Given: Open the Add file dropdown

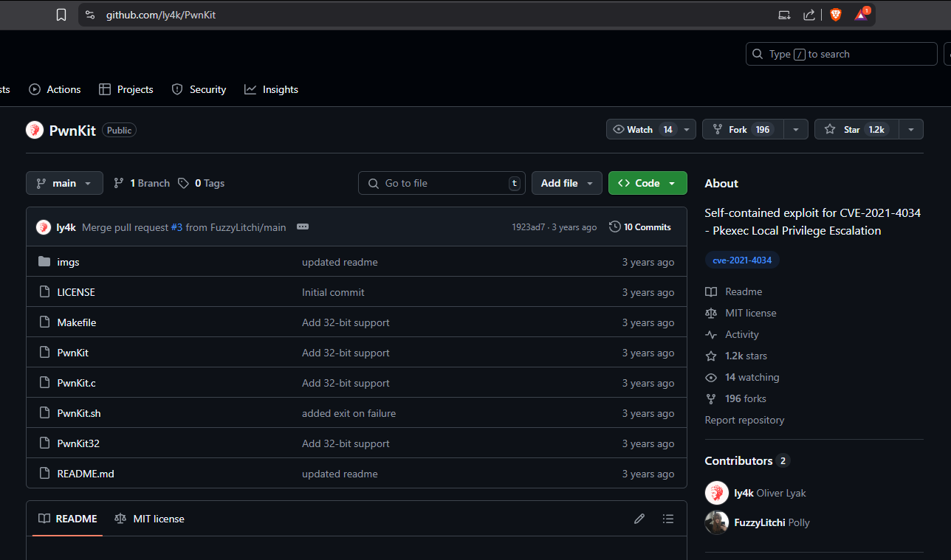Looking at the screenshot, I should [566, 183].
